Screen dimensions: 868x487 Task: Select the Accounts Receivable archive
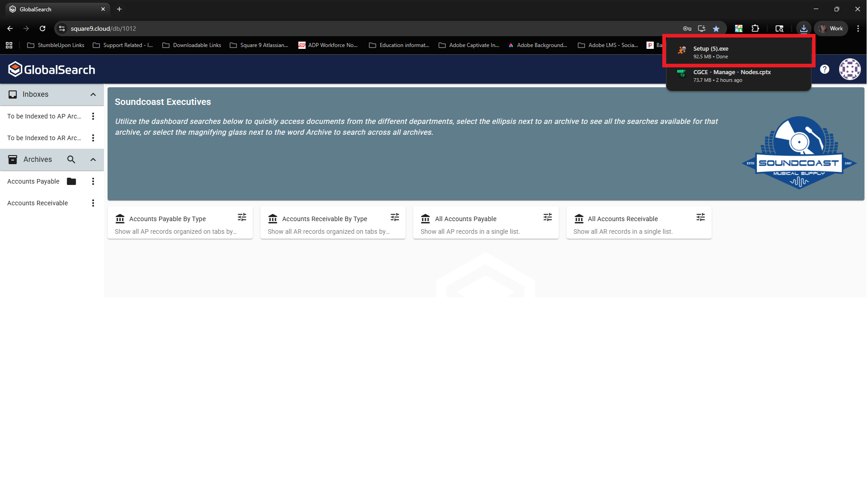(x=38, y=203)
